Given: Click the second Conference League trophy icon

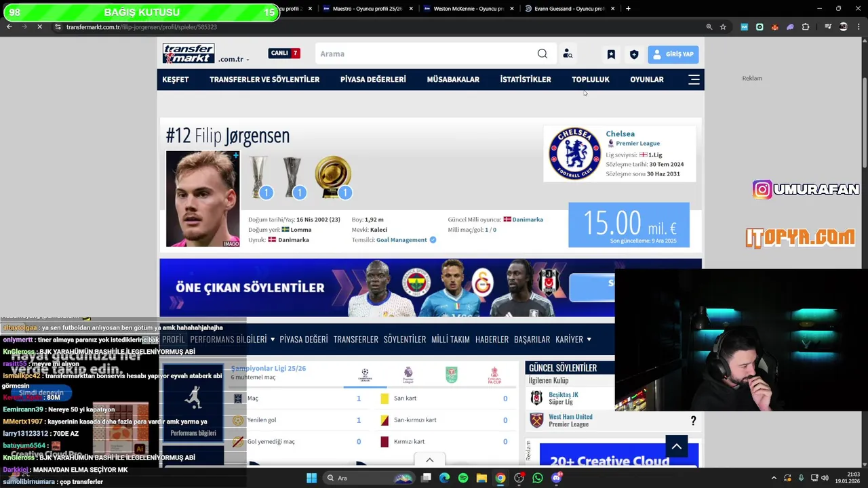Looking at the screenshot, I should coord(293,177).
